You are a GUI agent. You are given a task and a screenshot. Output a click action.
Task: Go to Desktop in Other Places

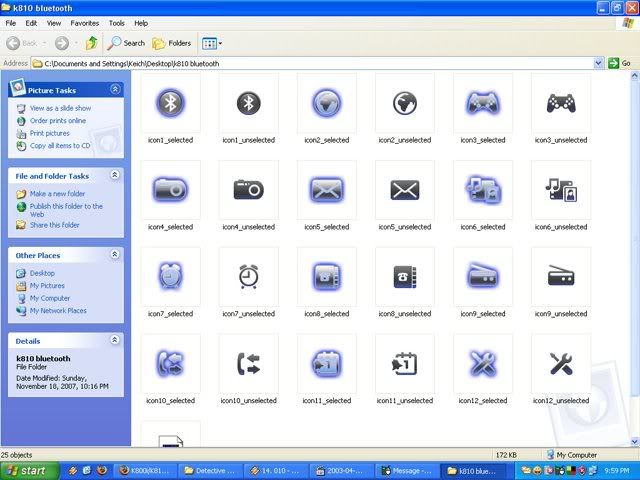[x=42, y=273]
